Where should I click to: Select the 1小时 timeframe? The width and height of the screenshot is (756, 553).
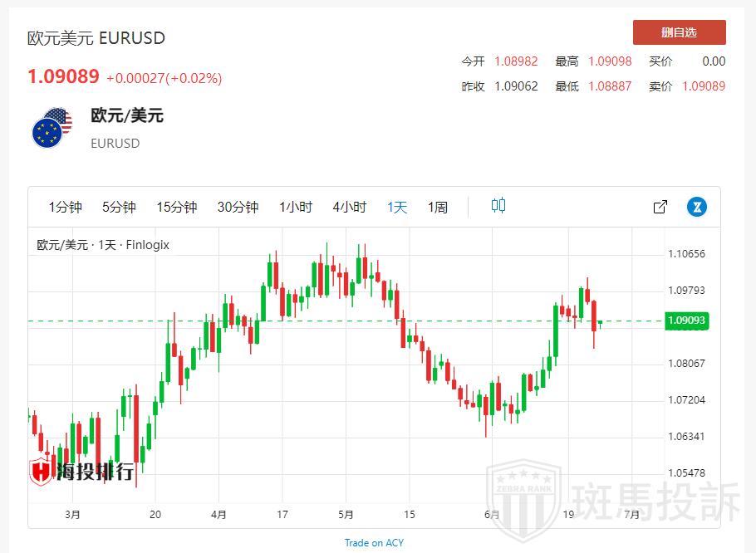tap(296, 207)
